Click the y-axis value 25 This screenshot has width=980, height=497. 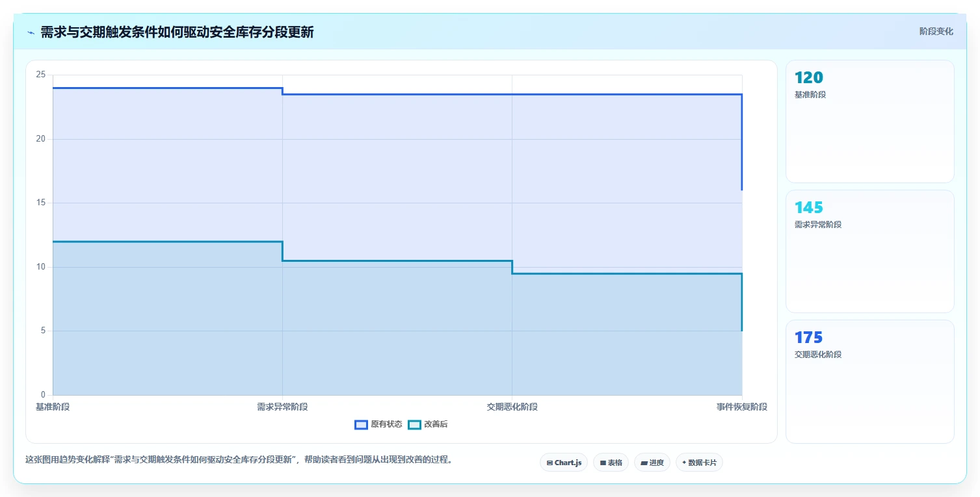point(41,75)
